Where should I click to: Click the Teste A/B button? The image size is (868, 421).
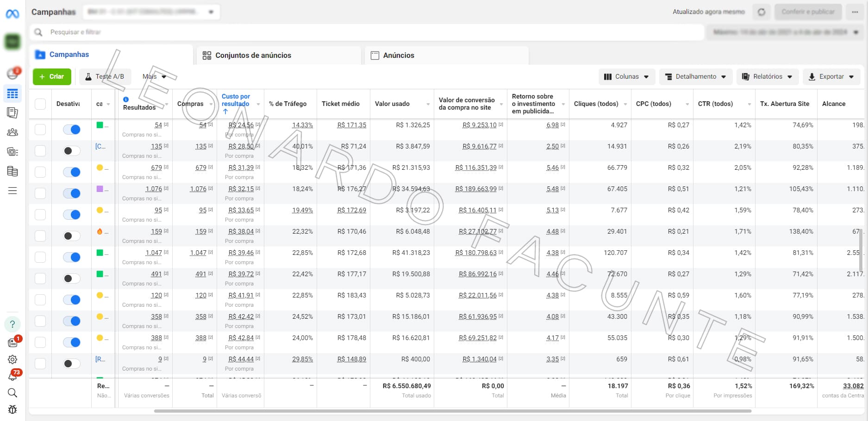[105, 77]
